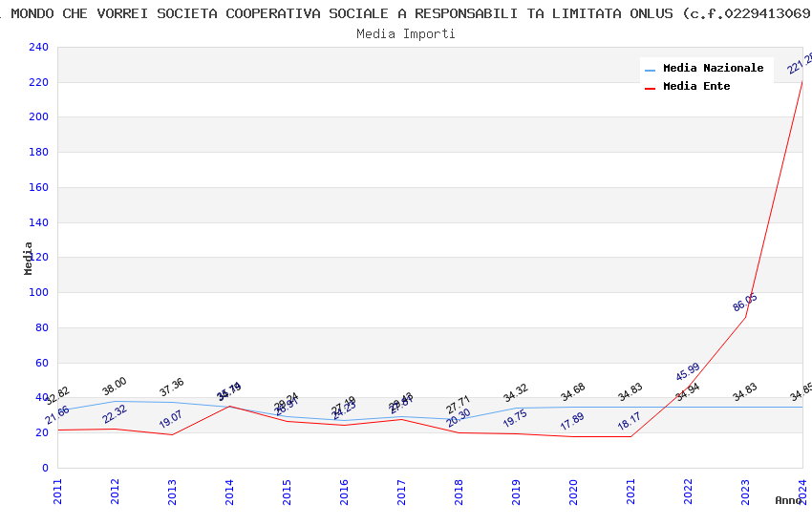
Task: Click the 27.71 data label for 2018
Action: click(x=459, y=405)
